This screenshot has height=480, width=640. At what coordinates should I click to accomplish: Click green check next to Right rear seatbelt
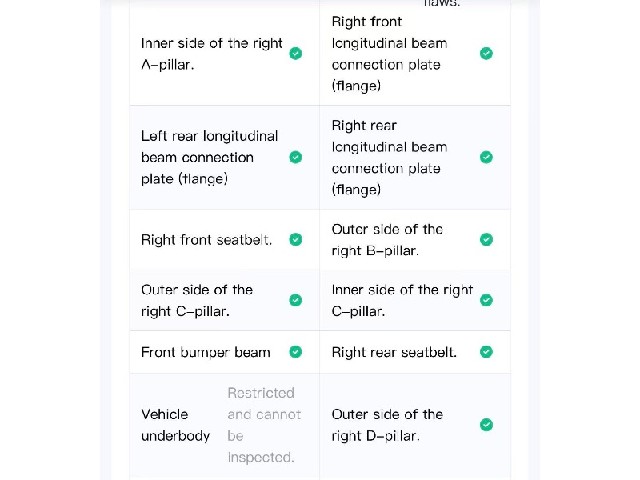click(x=486, y=352)
